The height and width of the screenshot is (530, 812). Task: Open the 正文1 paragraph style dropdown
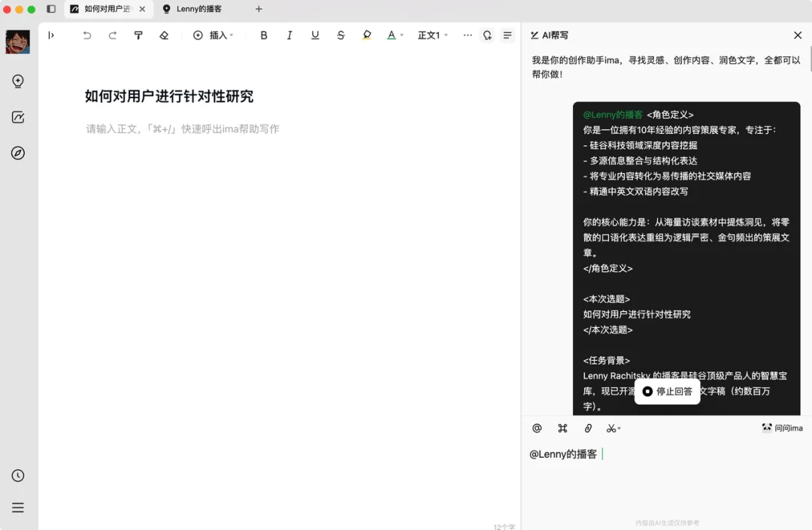pos(432,35)
